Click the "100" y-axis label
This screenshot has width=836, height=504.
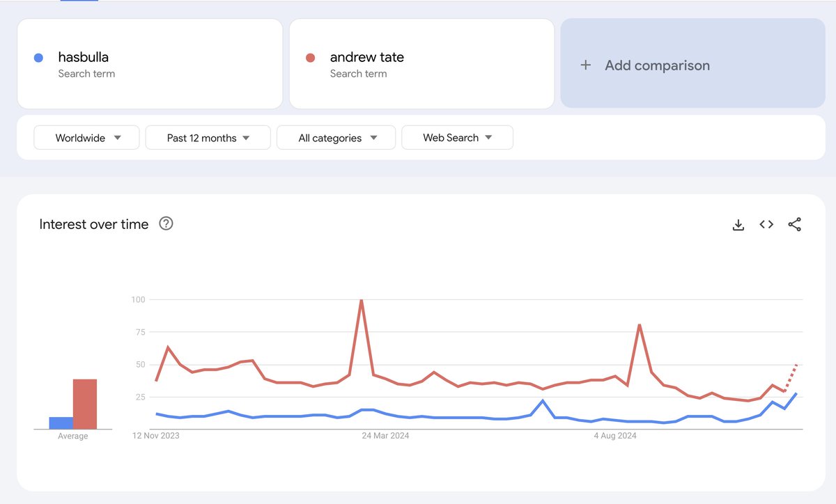click(138, 299)
